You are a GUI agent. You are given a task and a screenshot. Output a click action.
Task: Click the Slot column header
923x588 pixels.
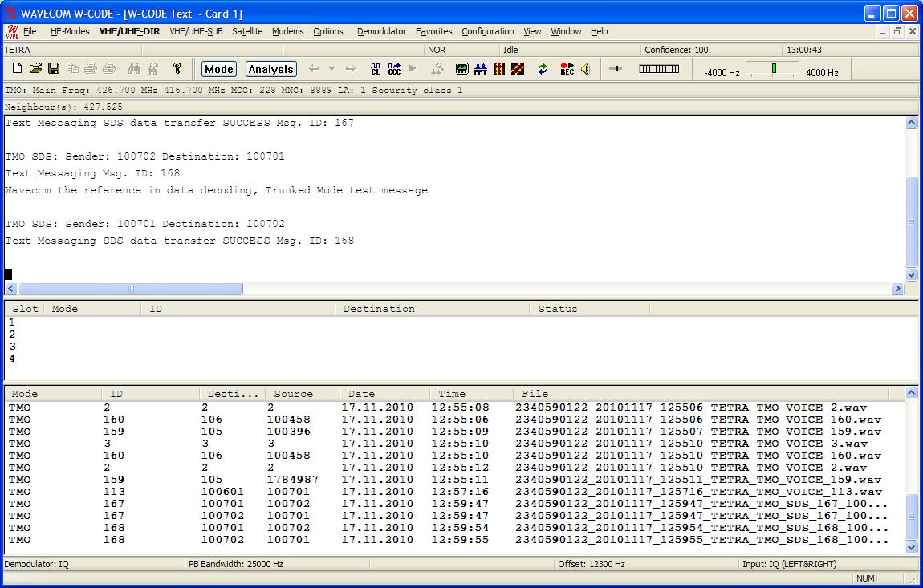coord(25,309)
